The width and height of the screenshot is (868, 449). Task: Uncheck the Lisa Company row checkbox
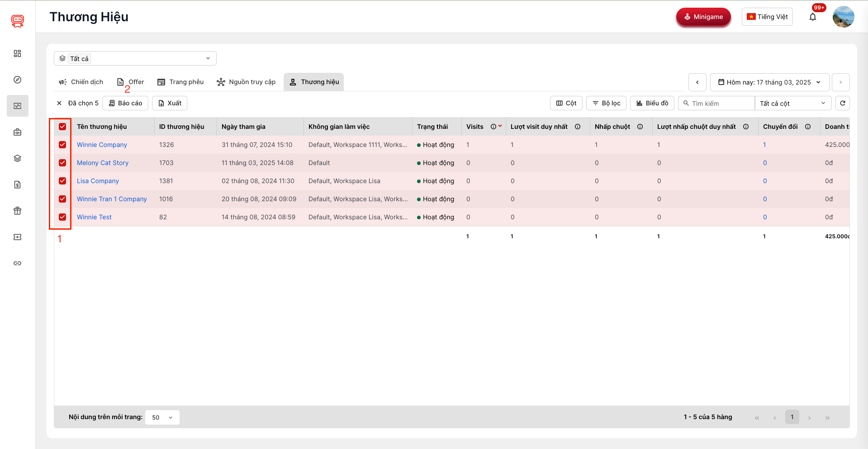[62, 181]
